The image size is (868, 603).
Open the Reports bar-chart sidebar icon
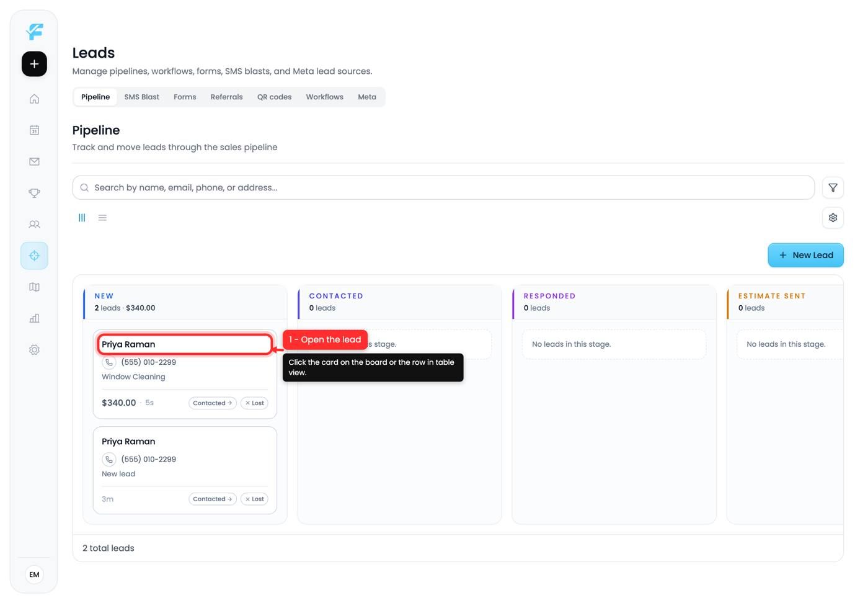pyautogui.click(x=34, y=318)
